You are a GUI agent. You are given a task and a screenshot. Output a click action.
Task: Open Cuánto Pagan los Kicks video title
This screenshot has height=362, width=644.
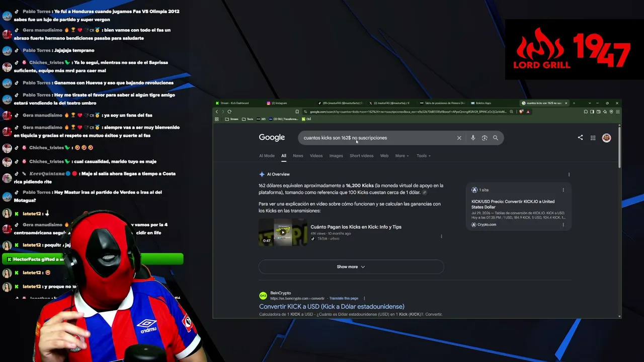356,227
